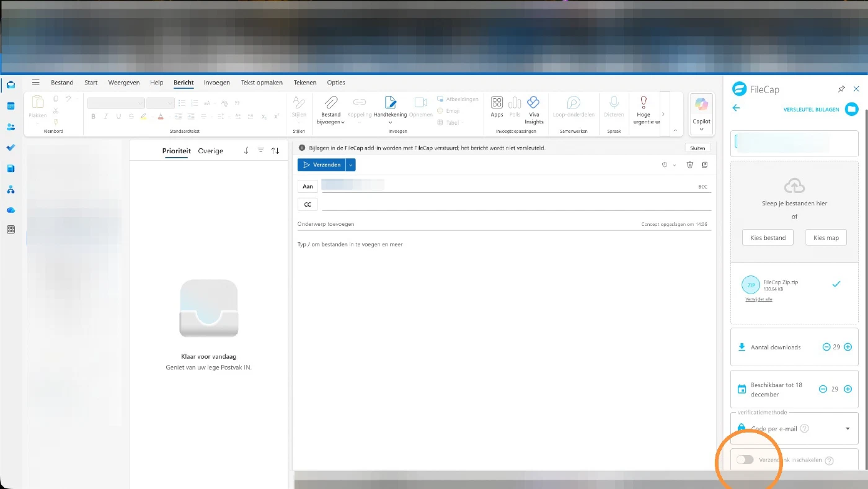
Task: Decrease Beschikbaar tot days with minus button
Action: point(823,389)
